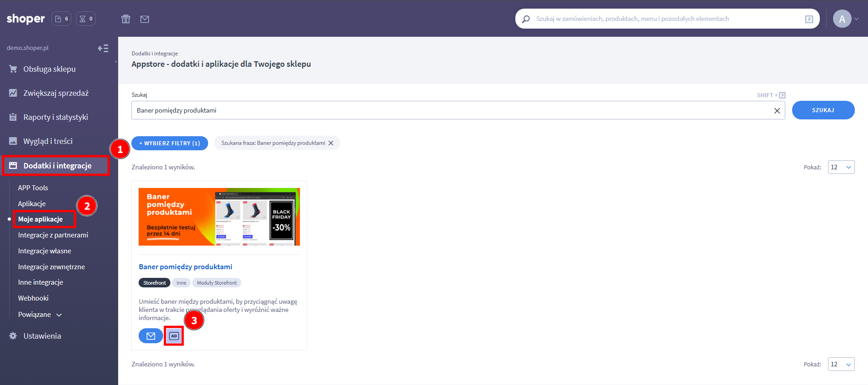Viewport: 868px width, 385px height.
Task: Click the gift icon in top bar
Action: click(x=126, y=19)
